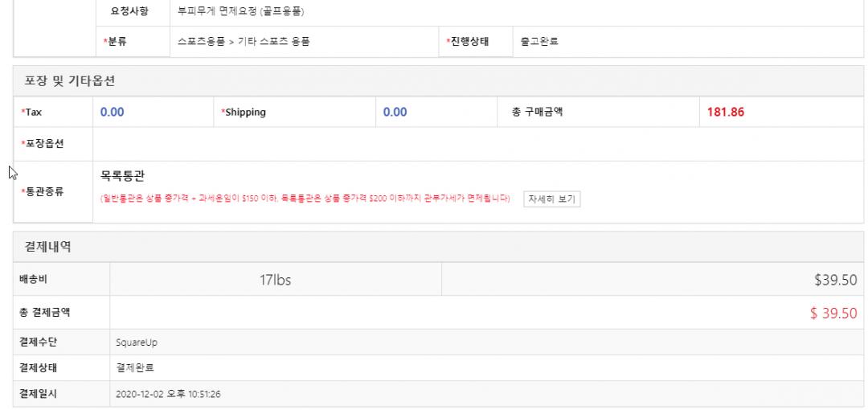Click the SquareUp payment method

coord(135,342)
